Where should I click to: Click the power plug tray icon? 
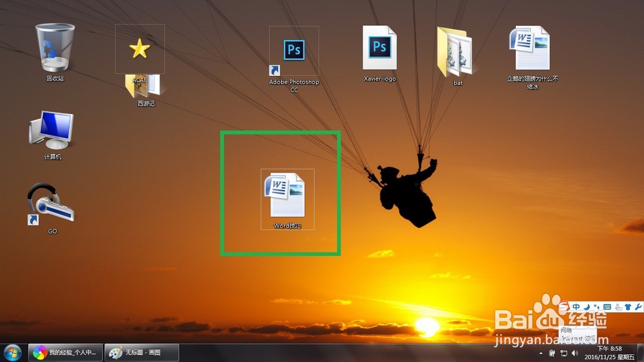(552, 354)
